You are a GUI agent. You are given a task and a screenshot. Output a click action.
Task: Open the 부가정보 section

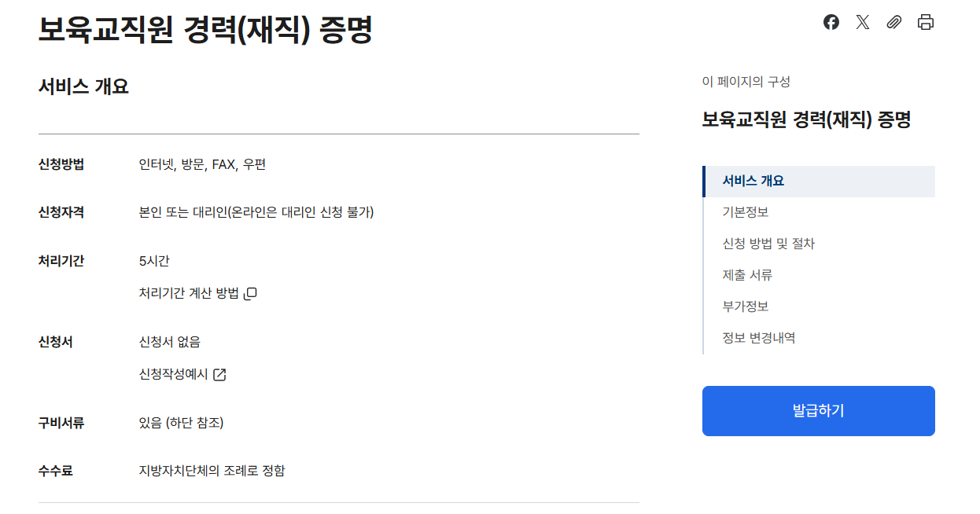pos(747,307)
